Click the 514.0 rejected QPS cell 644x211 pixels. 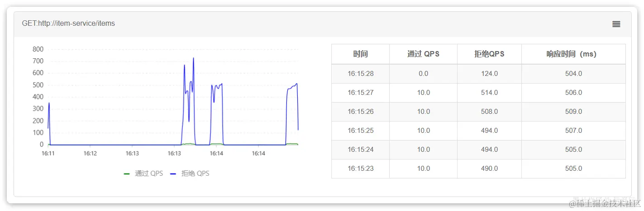tap(489, 93)
